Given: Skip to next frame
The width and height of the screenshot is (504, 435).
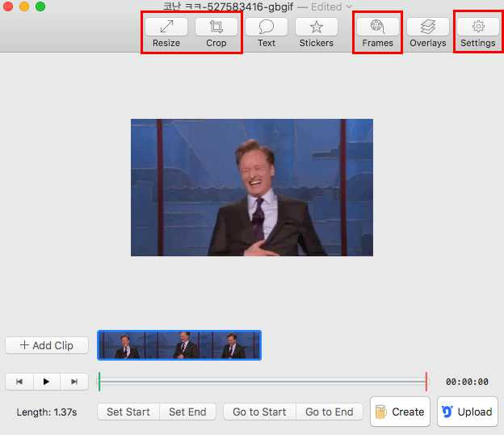Looking at the screenshot, I should click(74, 382).
